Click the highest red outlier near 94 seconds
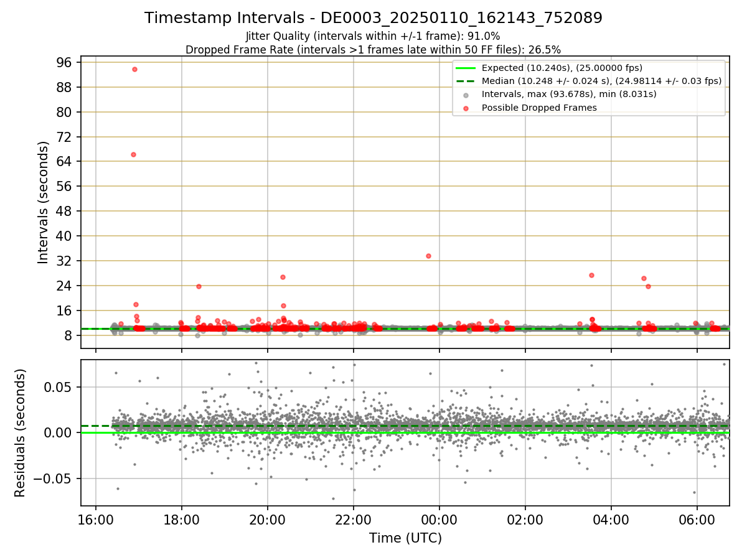The height and width of the screenshot is (560, 747). (x=134, y=69)
